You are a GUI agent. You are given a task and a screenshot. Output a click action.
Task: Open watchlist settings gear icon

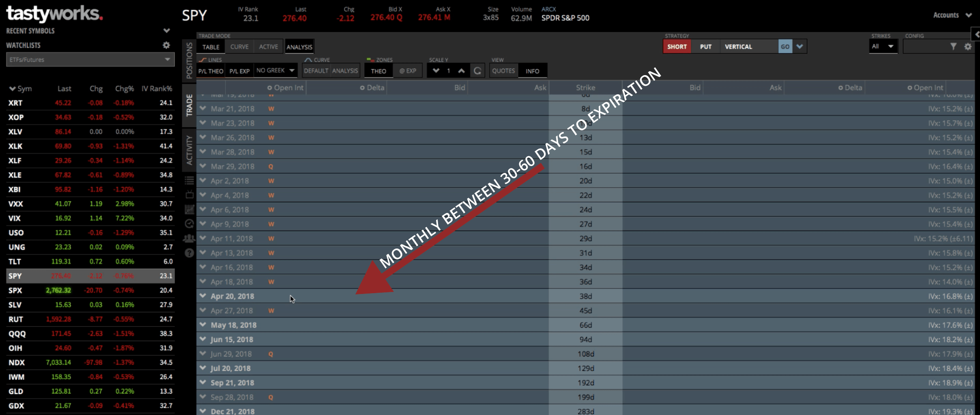[x=166, y=45]
